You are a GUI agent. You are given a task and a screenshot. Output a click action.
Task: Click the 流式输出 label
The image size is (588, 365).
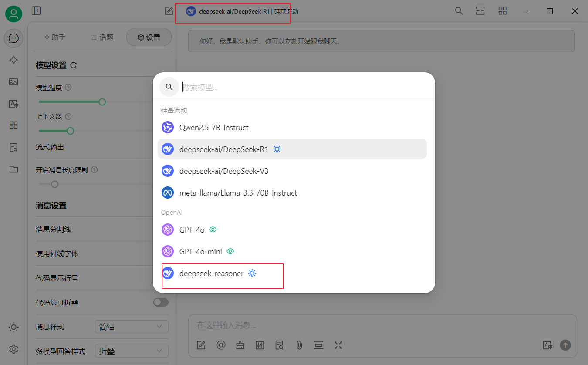[x=50, y=147]
